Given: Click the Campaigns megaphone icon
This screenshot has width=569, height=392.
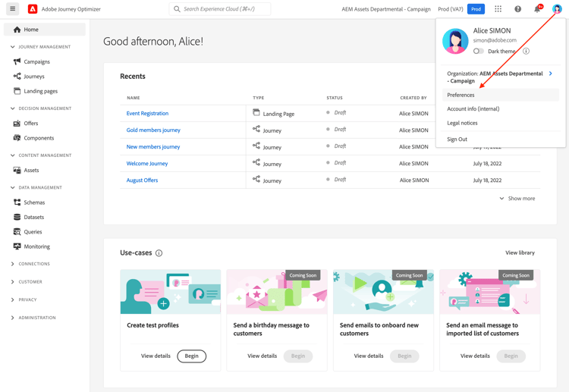Looking at the screenshot, I should [x=17, y=61].
